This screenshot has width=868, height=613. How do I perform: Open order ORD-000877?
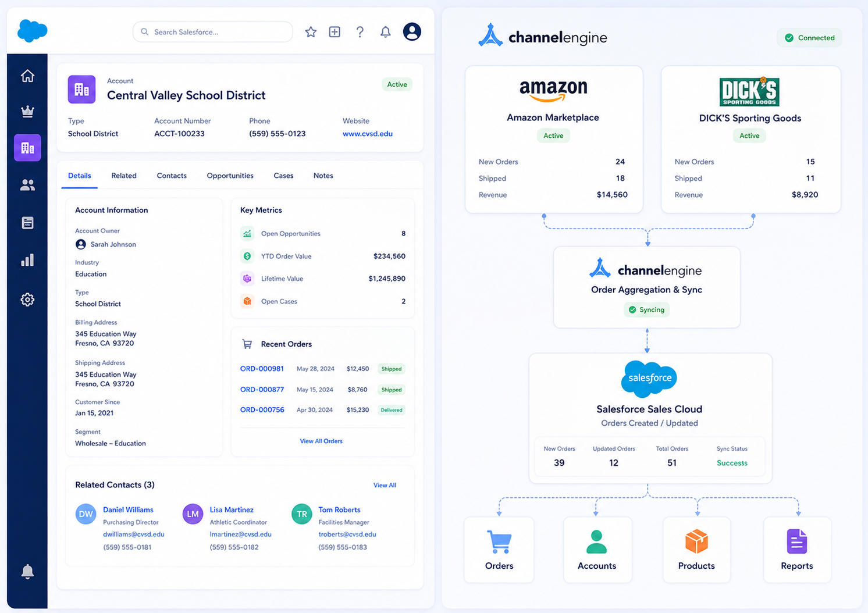tap(262, 390)
